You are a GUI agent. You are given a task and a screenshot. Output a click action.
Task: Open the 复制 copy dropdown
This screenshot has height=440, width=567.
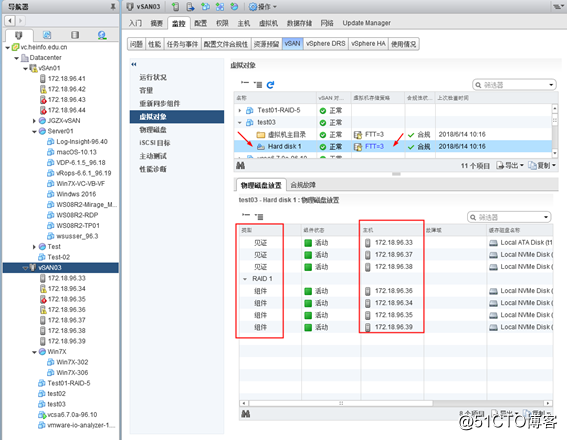pos(542,166)
